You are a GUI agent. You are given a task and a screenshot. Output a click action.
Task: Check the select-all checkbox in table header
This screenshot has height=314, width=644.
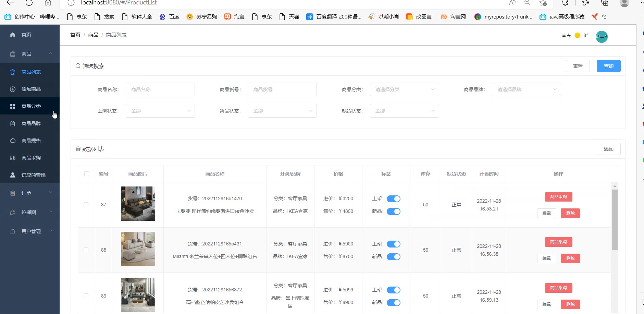pyautogui.click(x=87, y=174)
